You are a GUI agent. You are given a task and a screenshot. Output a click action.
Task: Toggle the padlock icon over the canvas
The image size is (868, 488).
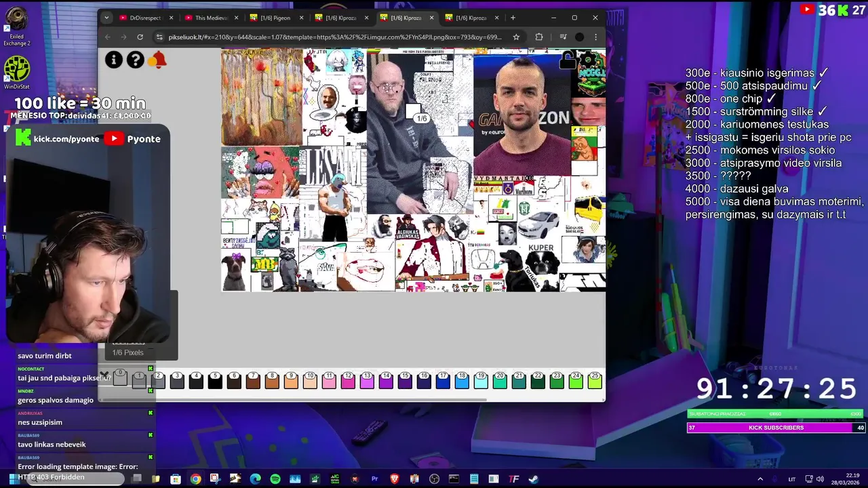point(568,61)
